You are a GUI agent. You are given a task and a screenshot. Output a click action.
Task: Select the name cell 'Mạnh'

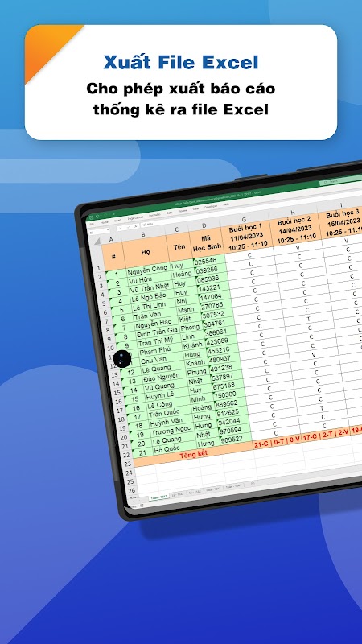click(x=187, y=310)
